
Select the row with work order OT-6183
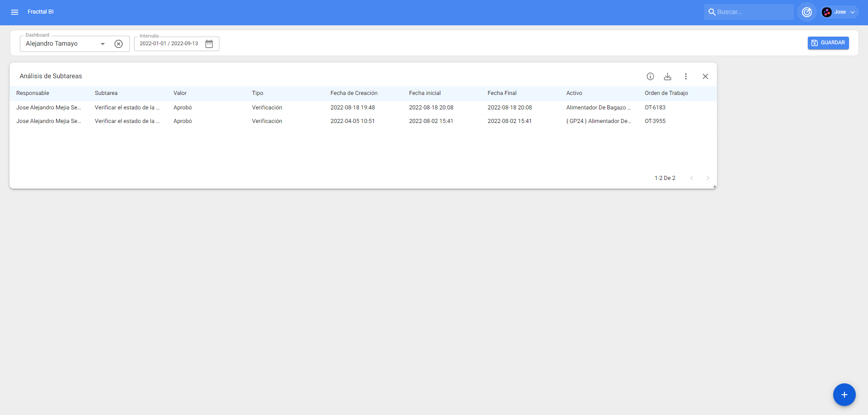point(655,108)
